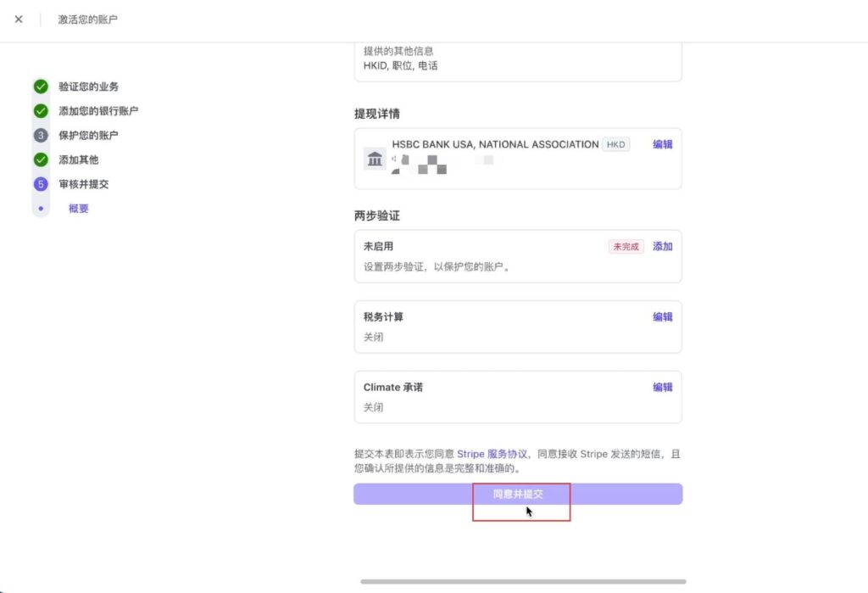Screen dimensions: 868x593
Task: Select the 添加其他 step
Action: pyautogui.click(x=78, y=159)
